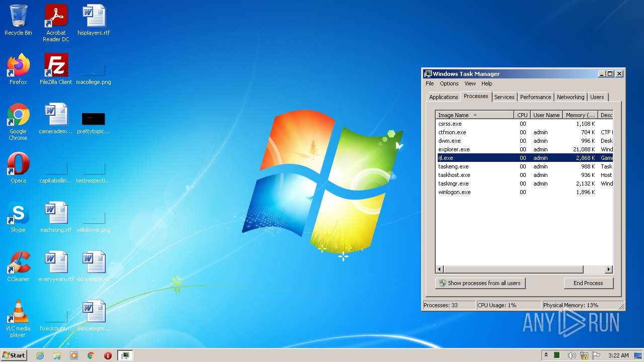
Task: Select the taskeng.exe process row
Action: coord(524,166)
